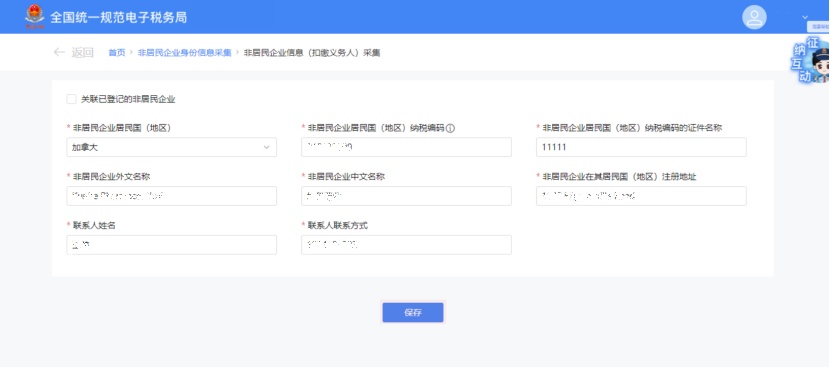Click the 联系人姓名 input field
This screenshot has height=367, width=830.
point(172,245)
